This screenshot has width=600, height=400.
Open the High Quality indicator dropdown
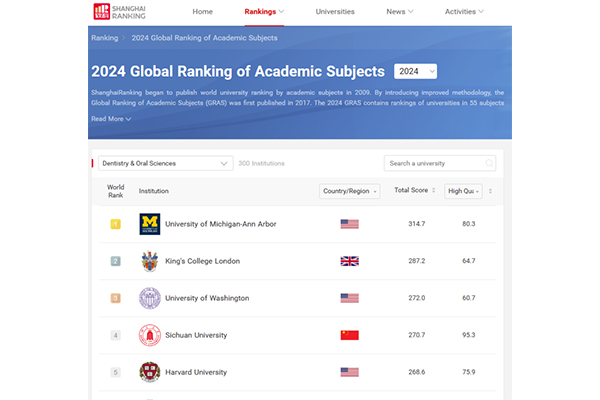tap(463, 191)
